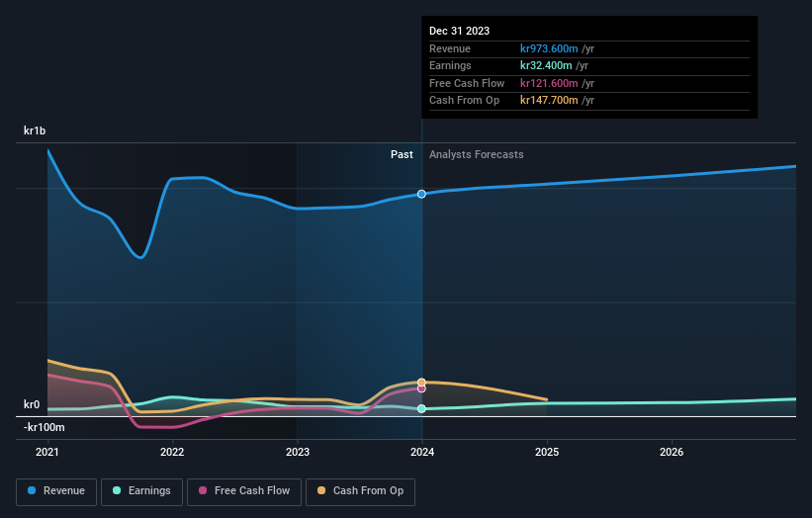Click the kr1b y-axis label

pos(35,130)
